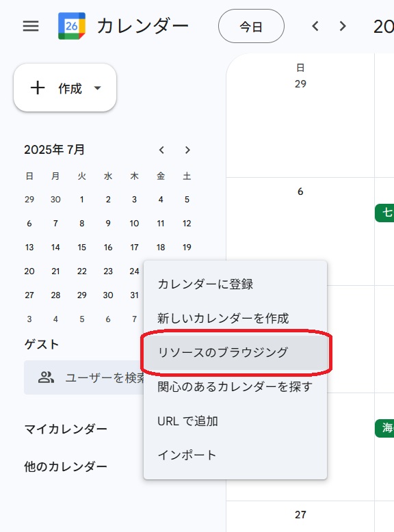
Task: Go to next period in top bar
Action: (x=343, y=26)
